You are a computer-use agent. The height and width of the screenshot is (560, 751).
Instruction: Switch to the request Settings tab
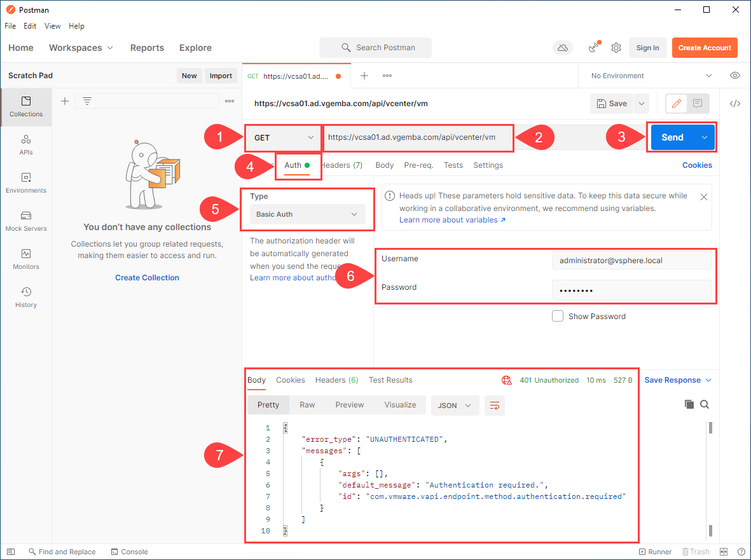click(488, 165)
